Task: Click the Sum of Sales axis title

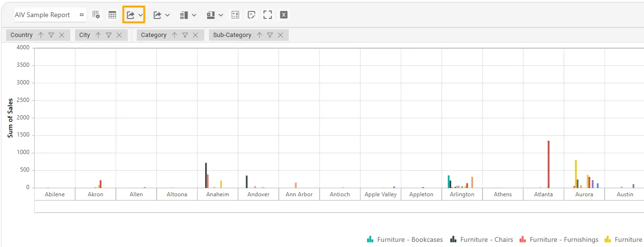Action: tap(10, 118)
